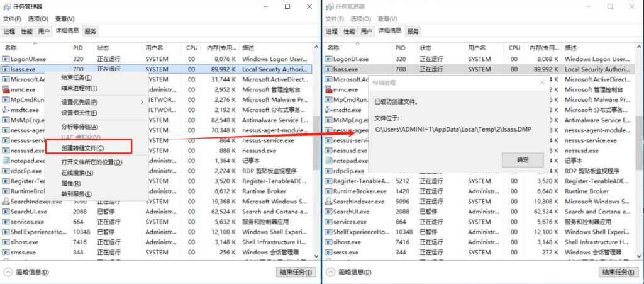Select mmc.exe toolbox icon in left window

[6, 89]
